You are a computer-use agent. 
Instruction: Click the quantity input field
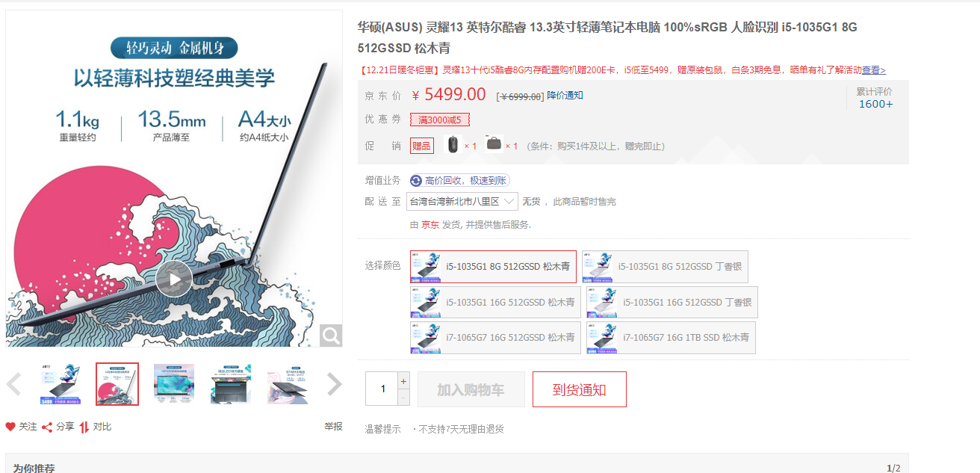click(382, 389)
